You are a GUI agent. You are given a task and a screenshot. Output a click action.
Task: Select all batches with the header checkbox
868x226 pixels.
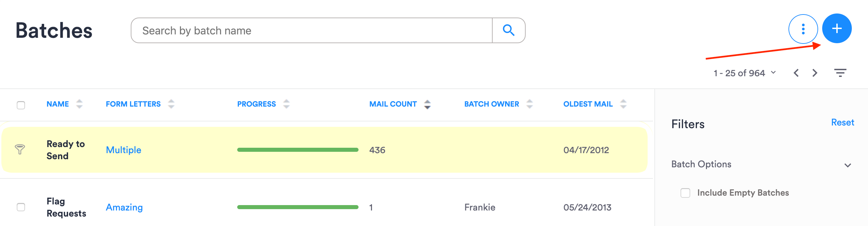click(21, 105)
